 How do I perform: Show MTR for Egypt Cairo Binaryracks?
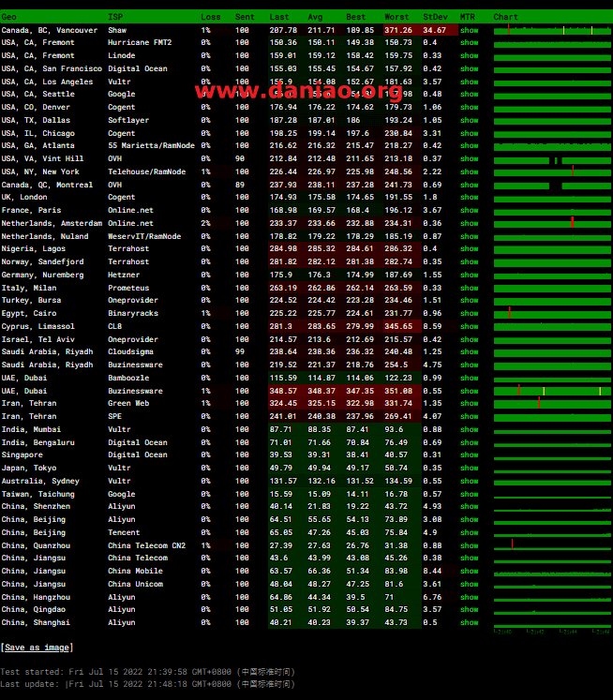tap(469, 313)
